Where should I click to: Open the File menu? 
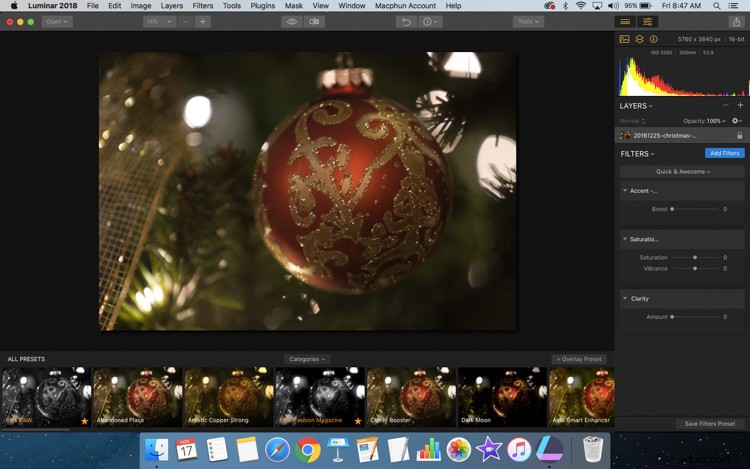tap(92, 6)
